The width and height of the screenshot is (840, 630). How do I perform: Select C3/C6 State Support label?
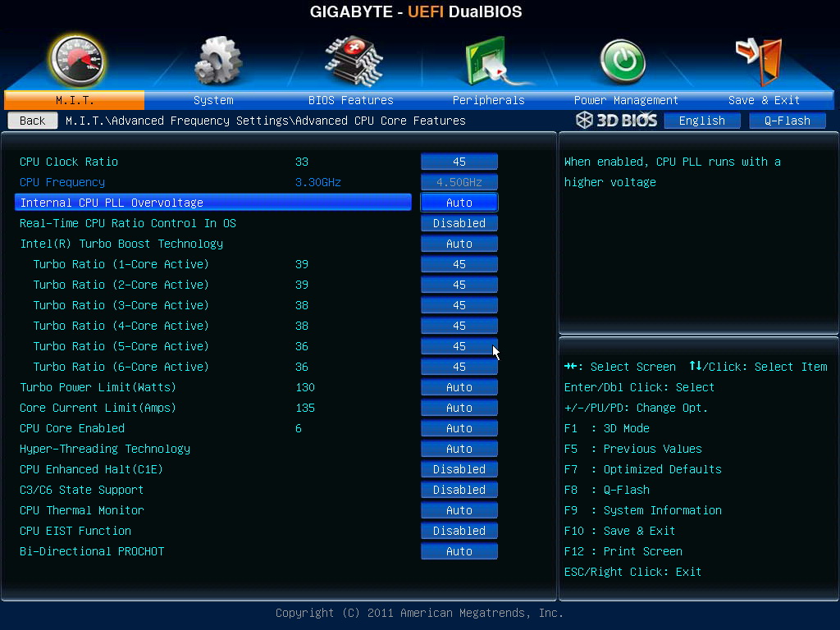tap(81, 490)
